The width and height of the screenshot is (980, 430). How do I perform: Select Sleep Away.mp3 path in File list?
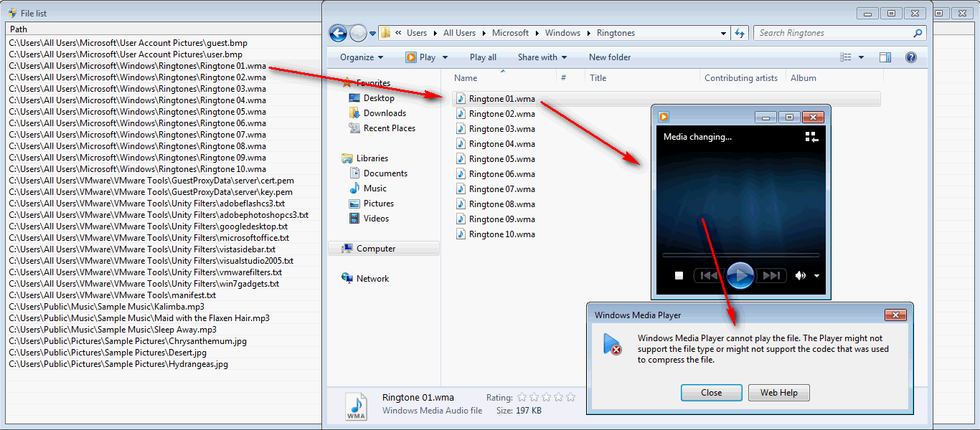[113, 330]
